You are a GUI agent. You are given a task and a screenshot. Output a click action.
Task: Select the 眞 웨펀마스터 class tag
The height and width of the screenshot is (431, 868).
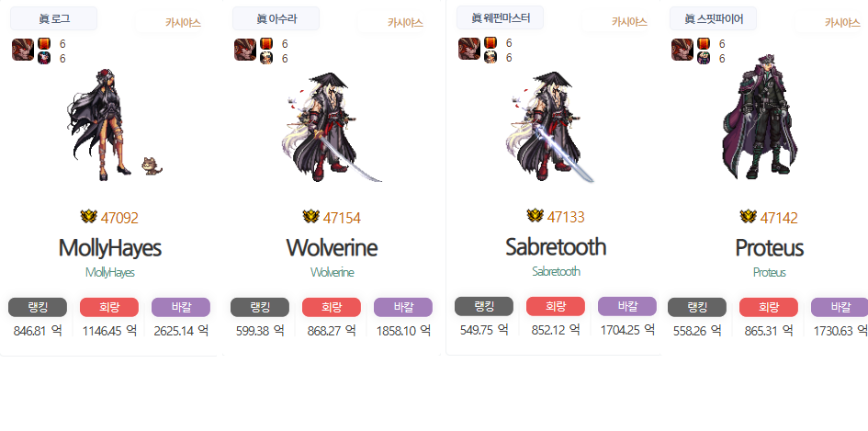pos(500,17)
